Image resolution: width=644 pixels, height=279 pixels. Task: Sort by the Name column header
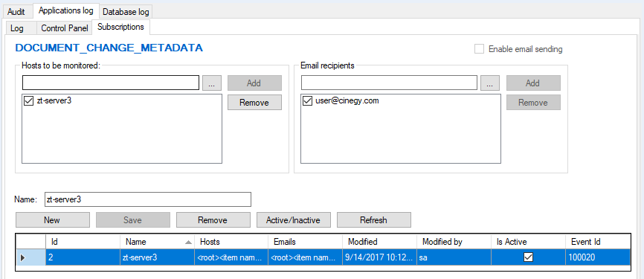point(158,242)
